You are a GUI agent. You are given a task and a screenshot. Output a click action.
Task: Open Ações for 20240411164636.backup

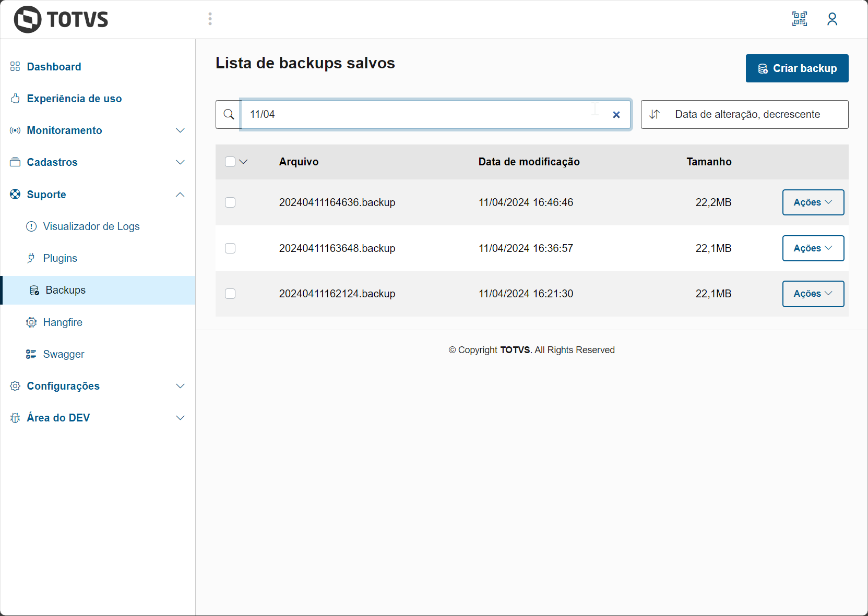click(x=813, y=202)
